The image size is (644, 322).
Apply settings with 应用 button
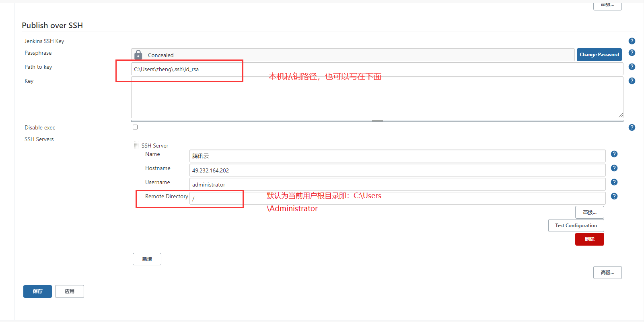pyautogui.click(x=70, y=291)
